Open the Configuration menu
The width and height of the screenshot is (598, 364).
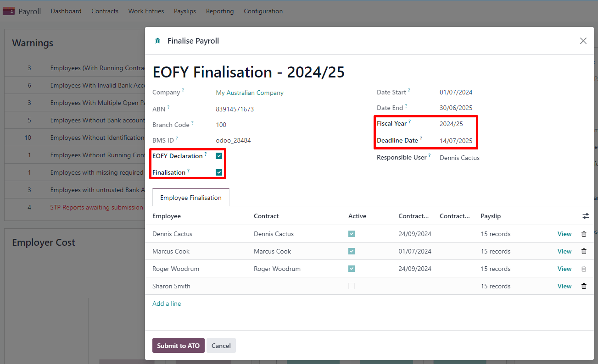[x=263, y=11]
